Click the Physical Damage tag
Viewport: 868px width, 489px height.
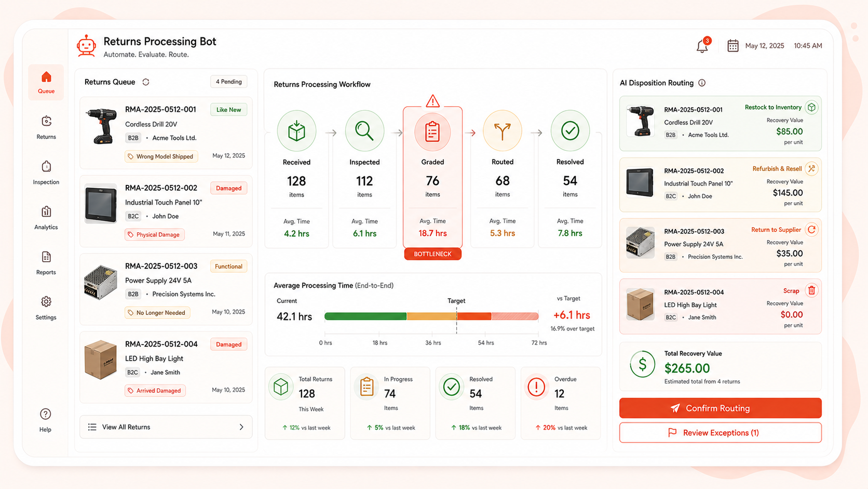(x=154, y=235)
